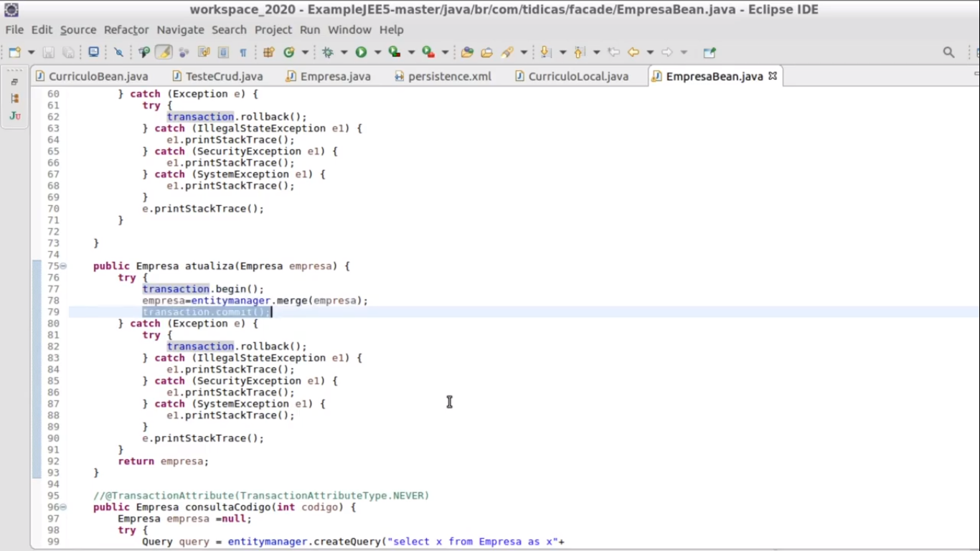
Task: Open the Edit menu
Action: pyautogui.click(x=42, y=30)
